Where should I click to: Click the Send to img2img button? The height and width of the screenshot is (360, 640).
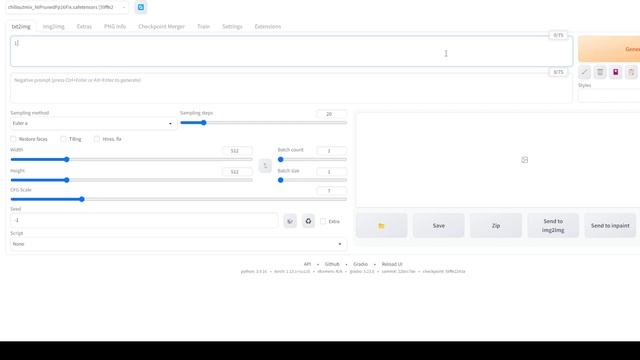point(553,226)
